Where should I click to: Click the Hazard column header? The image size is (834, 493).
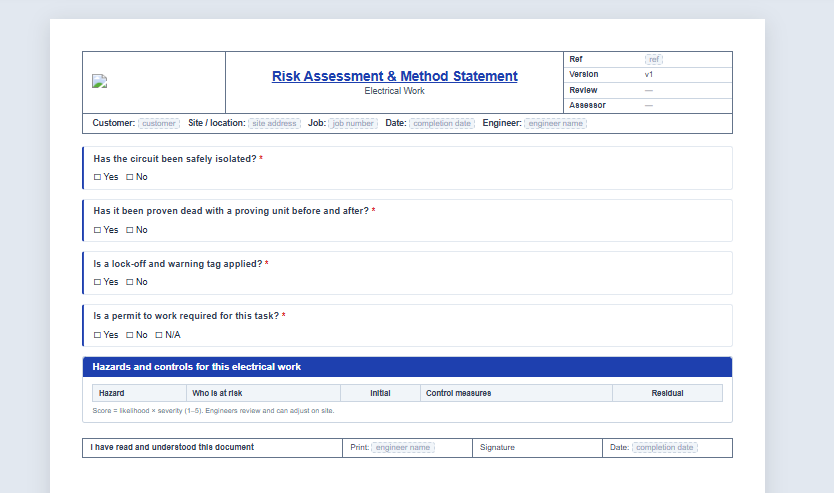coord(139,393)
